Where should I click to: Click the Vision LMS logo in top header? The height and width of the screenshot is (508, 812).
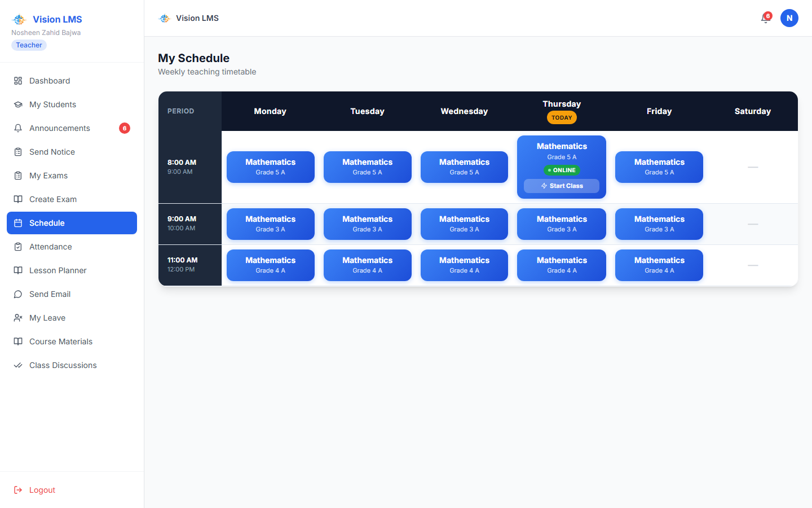(165, 18)
